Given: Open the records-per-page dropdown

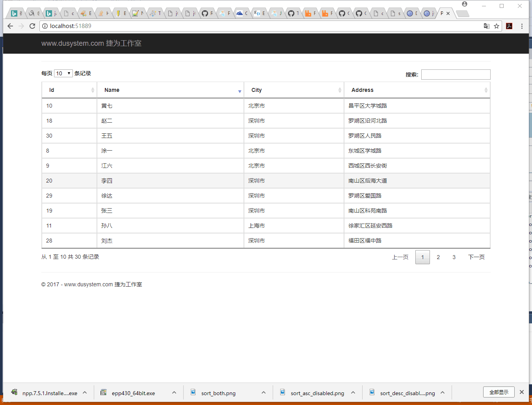Looking at the screenshot, I should pyautogui.click(x=63, y=73).
